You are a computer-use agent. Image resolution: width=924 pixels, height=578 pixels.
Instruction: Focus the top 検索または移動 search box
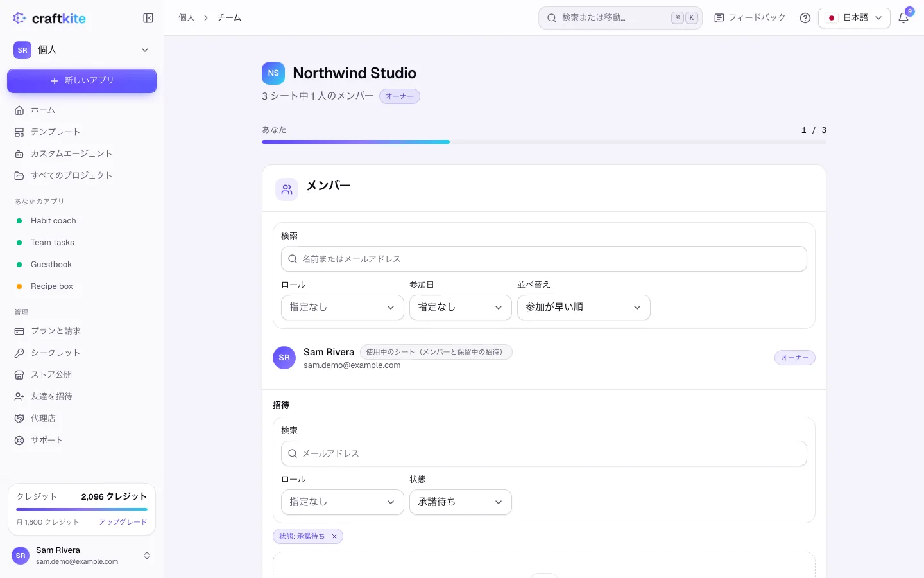point(620,18)
